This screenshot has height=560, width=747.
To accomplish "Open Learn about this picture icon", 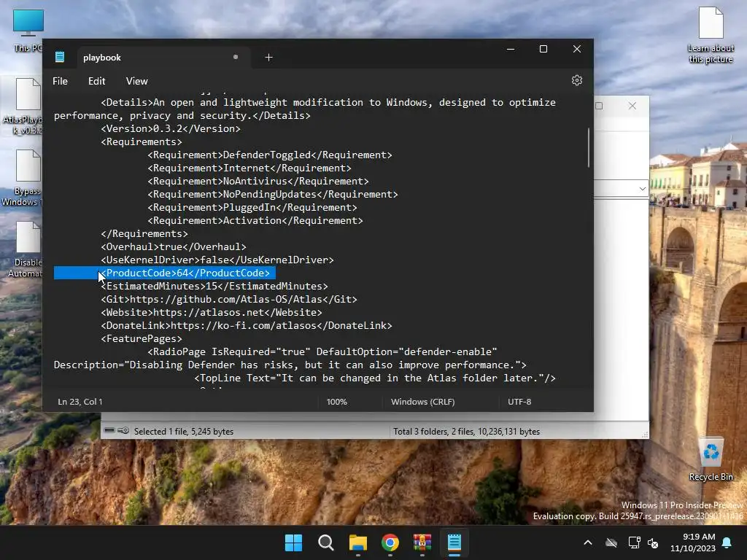I will tap(711, 35).
